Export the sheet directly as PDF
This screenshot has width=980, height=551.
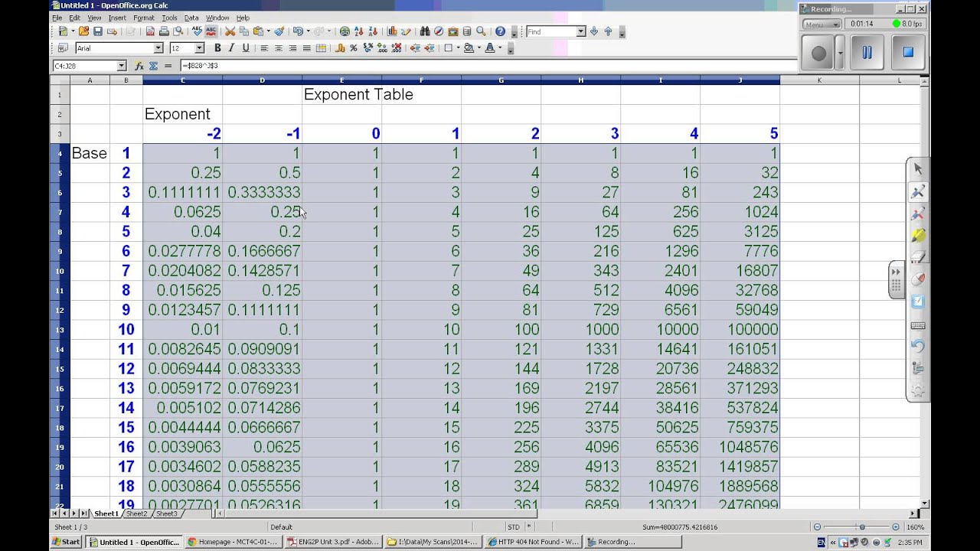point(150,31)
